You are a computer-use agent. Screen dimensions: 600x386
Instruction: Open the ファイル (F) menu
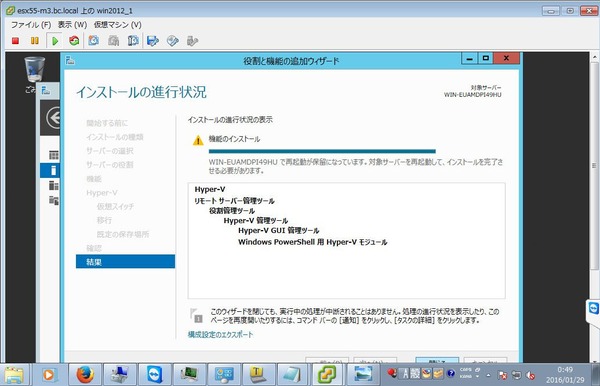pos(31,25)
